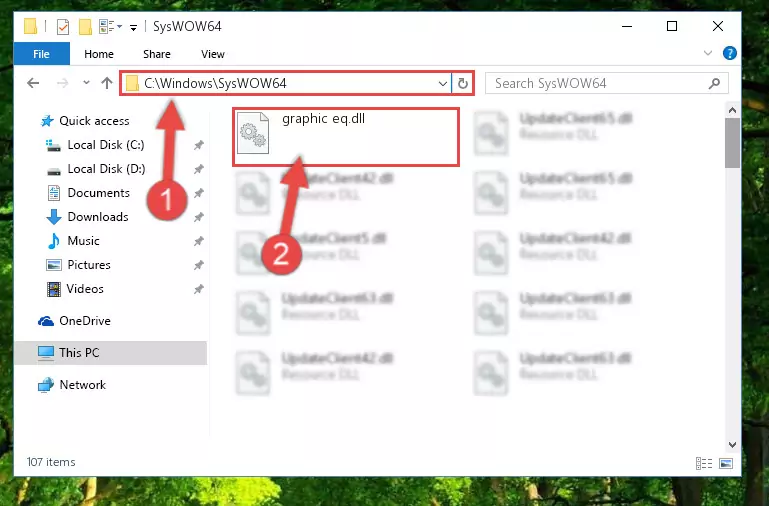Click the pin icon beside Local Disk (C:)
Viewport: 769px width, 506px height.
tap(199, 145)
